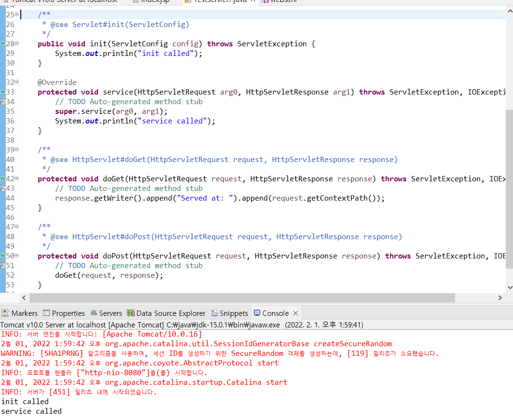Click override marker triangle at line 42

pyautogui.click(x=3, y=178)
